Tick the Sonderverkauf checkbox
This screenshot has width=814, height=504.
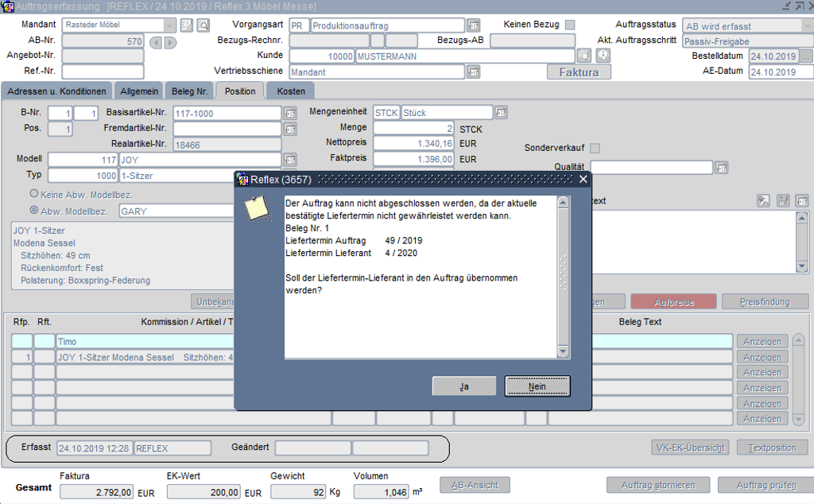(595, 148)
